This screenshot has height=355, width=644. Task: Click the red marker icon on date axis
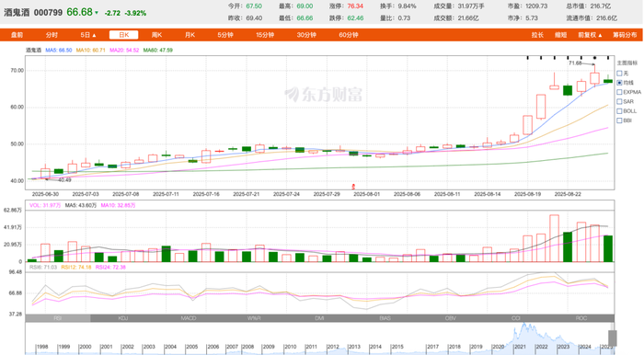pos(353,187)
